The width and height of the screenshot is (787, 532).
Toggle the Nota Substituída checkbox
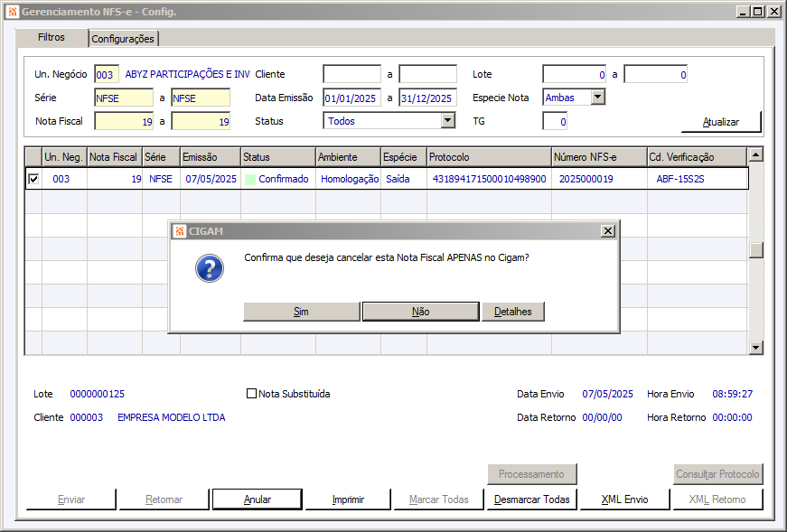[251, 394]
